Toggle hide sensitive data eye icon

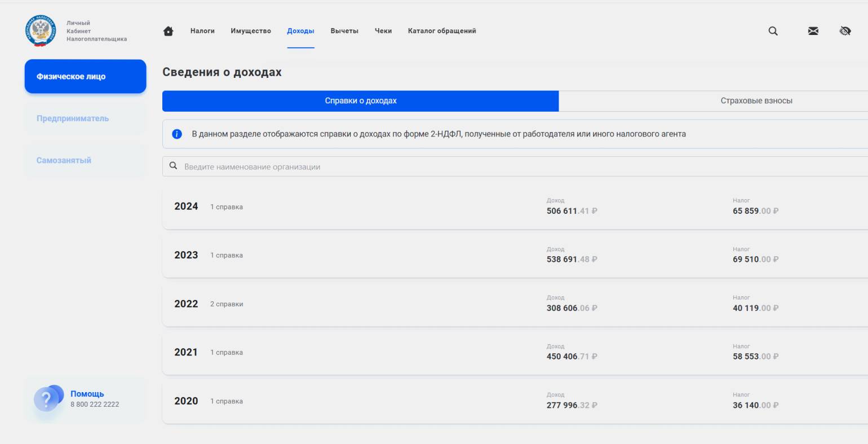[844, 31]
